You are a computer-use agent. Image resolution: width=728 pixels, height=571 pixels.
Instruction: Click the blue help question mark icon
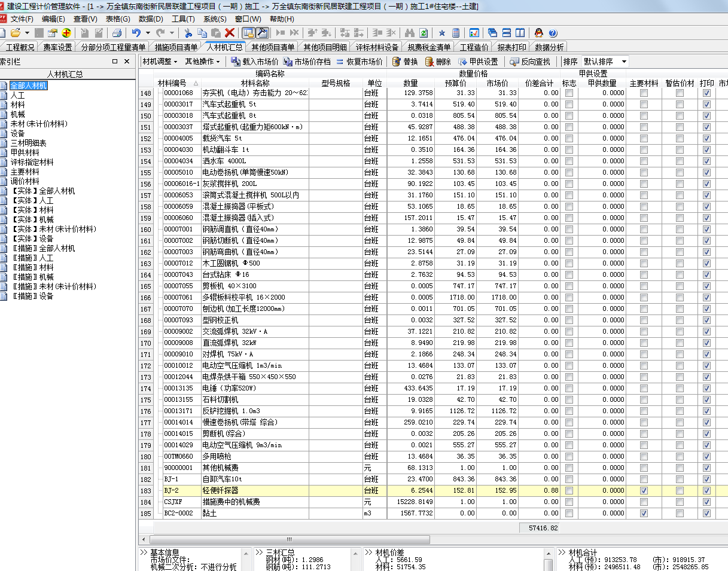553,33
